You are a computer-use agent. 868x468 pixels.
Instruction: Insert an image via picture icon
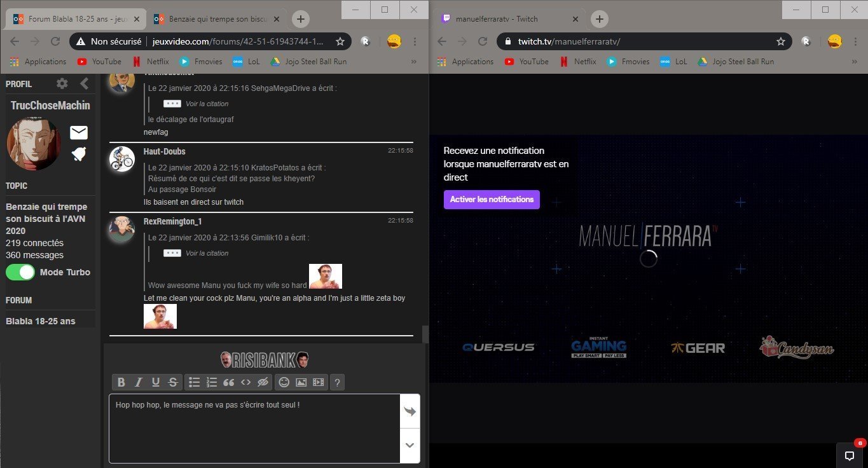(x=301, y=382)
